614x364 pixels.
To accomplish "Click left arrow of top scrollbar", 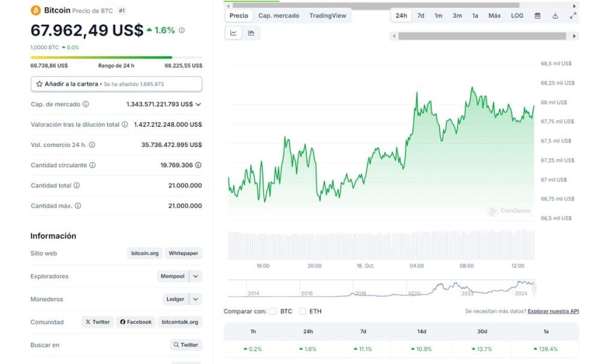I will pyautogui.click(x=228, y=6).
